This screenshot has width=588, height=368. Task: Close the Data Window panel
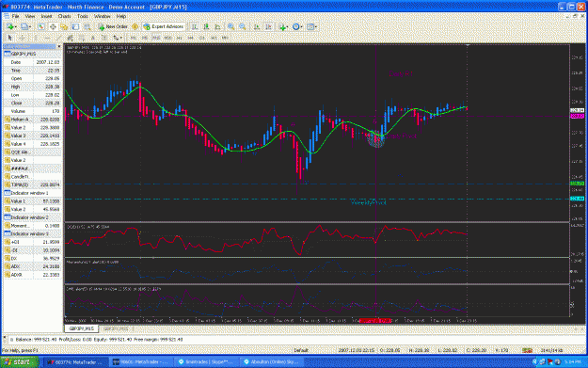coord(59,46)
